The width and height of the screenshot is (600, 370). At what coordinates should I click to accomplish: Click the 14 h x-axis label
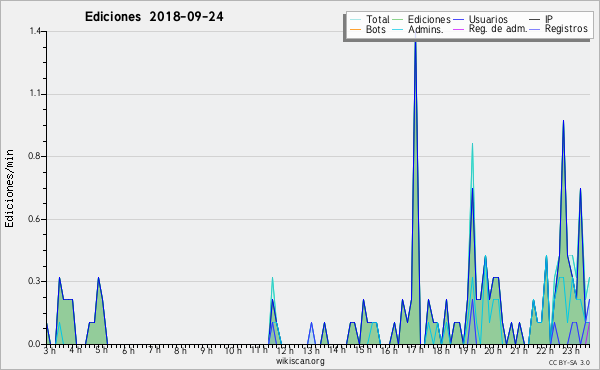[x=338, y=350]
